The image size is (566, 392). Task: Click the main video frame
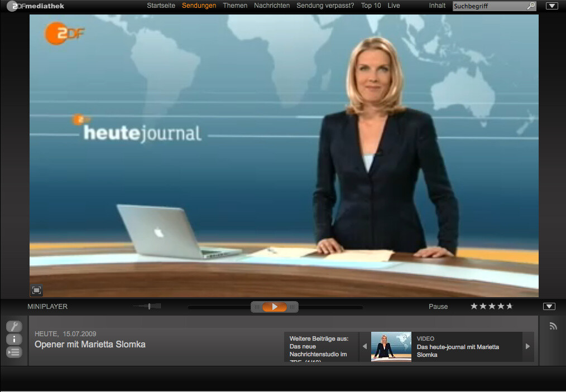tap(284, 156)
